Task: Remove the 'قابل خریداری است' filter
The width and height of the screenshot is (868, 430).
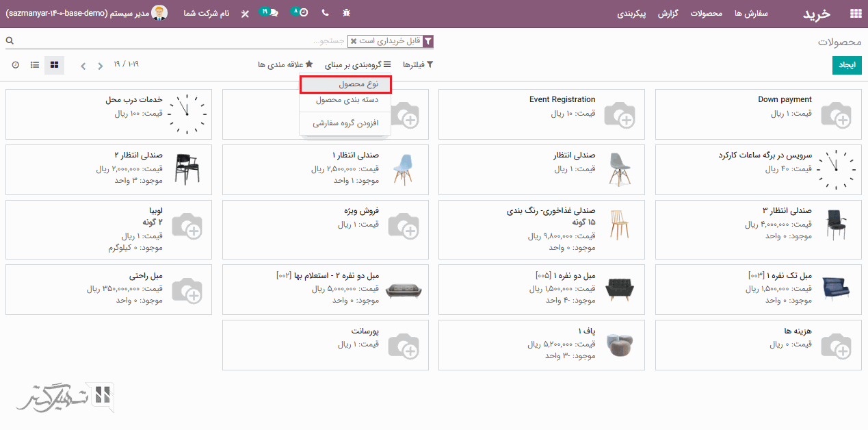Action: [x=353, y=41]
